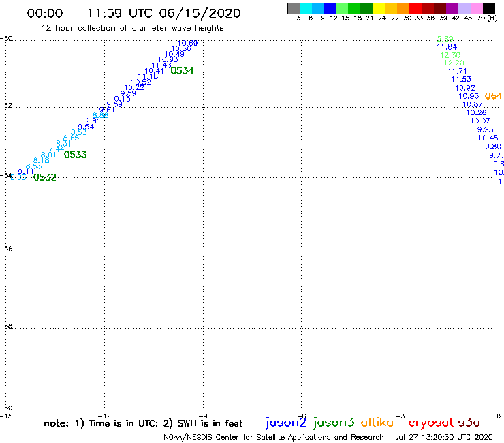Viewport: 504px width, 443px height.
Task: Click the wave height value 10.69
Action: [x=188, y=43]
